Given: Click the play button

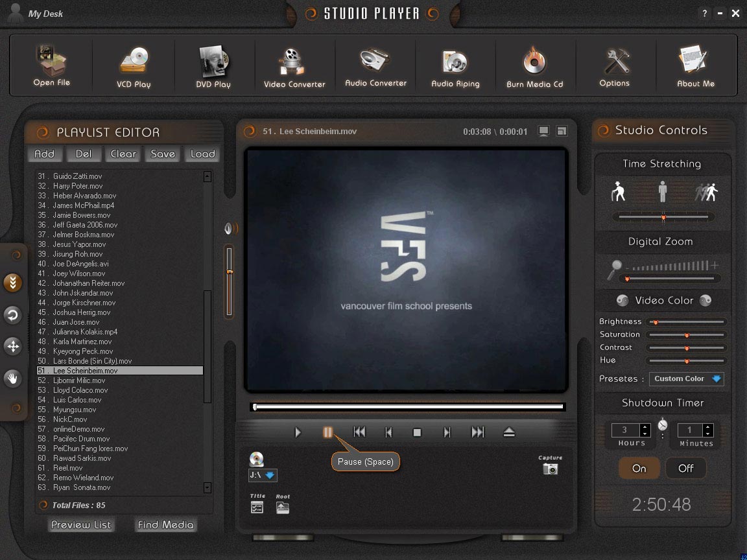Looking at the screenshot, I should (x=298, y=432).
